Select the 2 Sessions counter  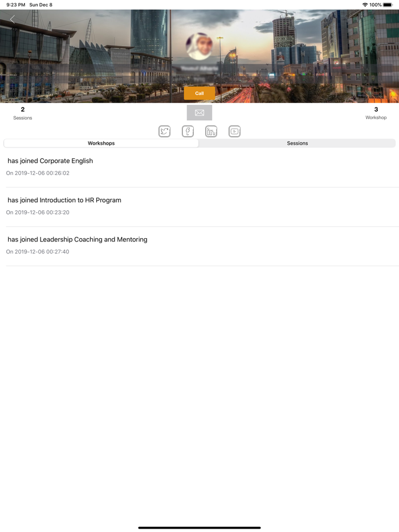click(x=23, y=113)
